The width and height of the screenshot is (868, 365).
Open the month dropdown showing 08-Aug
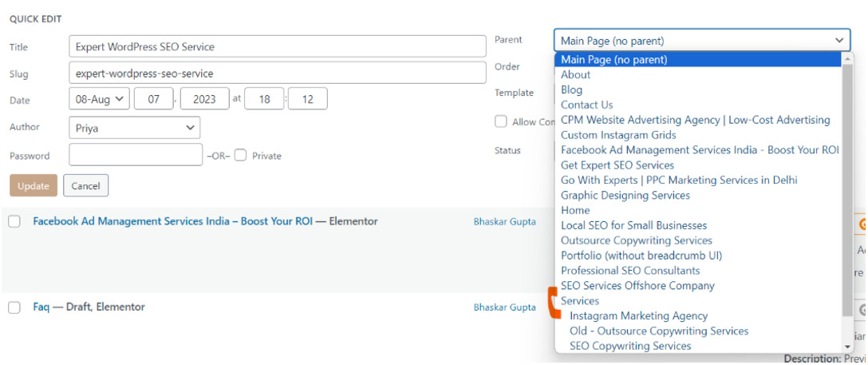click(x=99, y=99)
